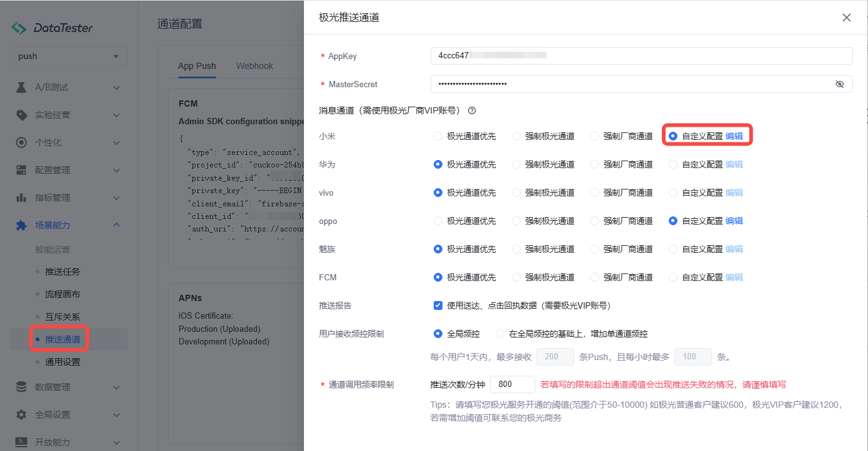The height and width of the screenshot is (451, 868).
Task: Click the 全局设置 gear icon
Action: (x=21, y=415)
